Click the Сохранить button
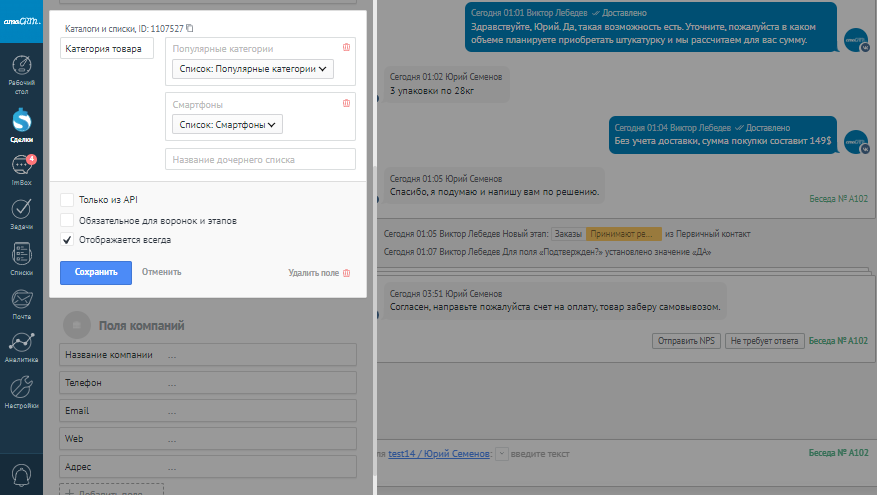877x495 pixels. (95, 272)
